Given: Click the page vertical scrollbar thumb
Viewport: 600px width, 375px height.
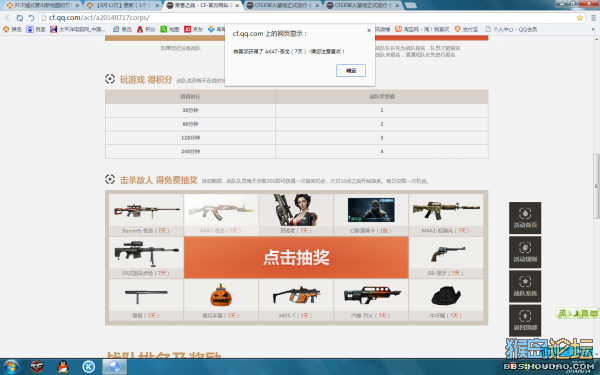Looking at the screenshot, I should [596, 186].
